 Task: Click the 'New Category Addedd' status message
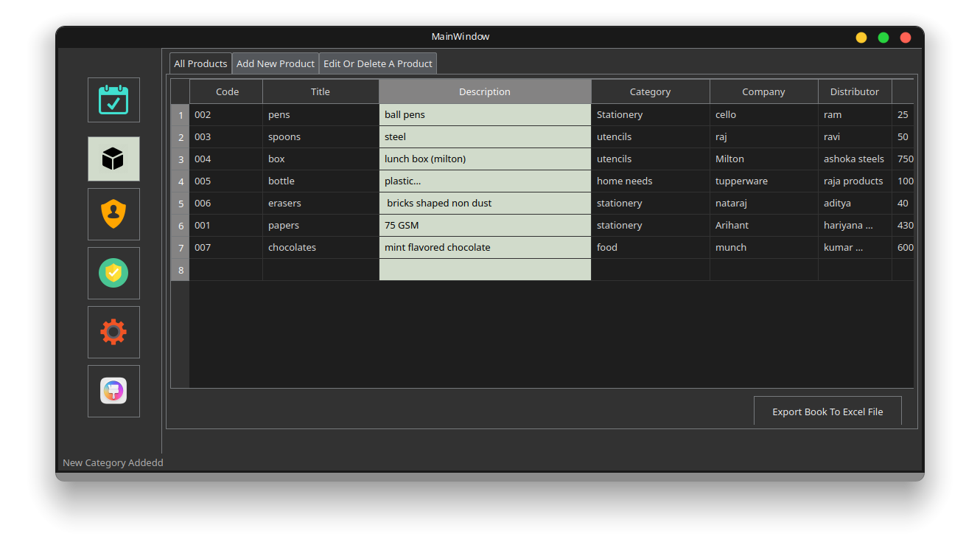pyautogui.click(x=113, y=463)
